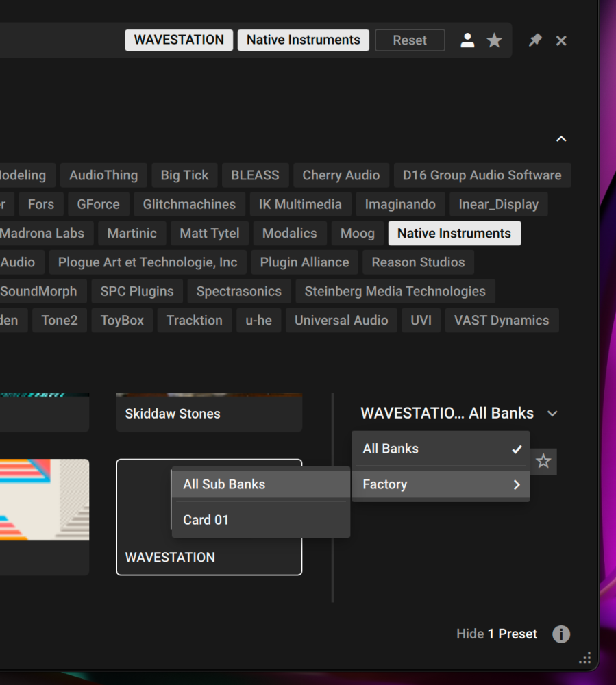Collapse the vendor tag list chevron
This screenshot has height=685, width=616.
pos(561,139)
